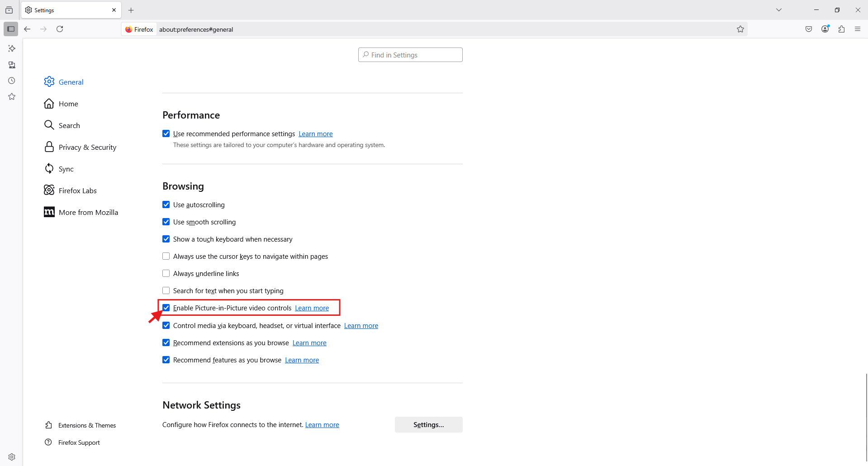Image resolution: width=868 pixels, height=466 pixels.
Task: Open Network Settings button
Action: point(428,425)
